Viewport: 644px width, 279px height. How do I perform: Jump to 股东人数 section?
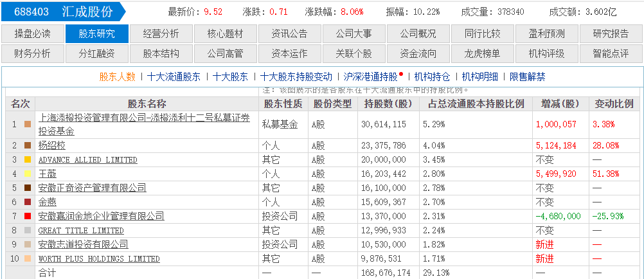[x=117, y=76]
